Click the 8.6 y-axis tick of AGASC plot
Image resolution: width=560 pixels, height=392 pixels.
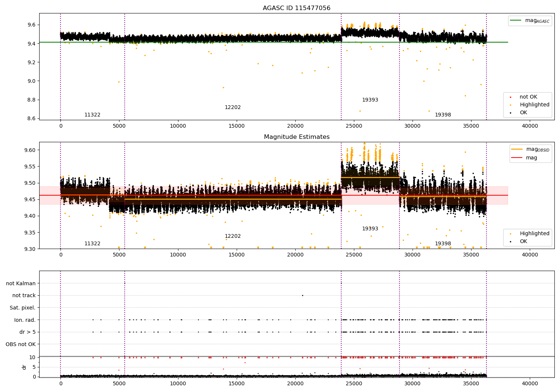click(x=31, y=118)
